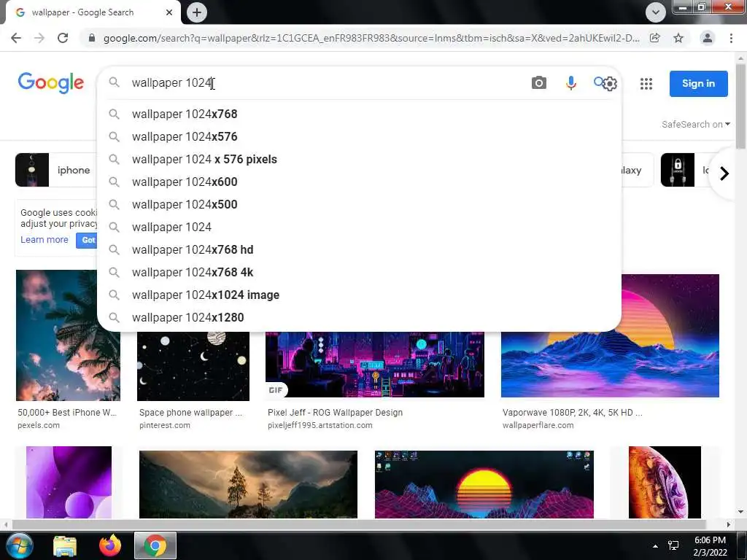Open the Chrome profile avatar icon

tap(708, 38)
